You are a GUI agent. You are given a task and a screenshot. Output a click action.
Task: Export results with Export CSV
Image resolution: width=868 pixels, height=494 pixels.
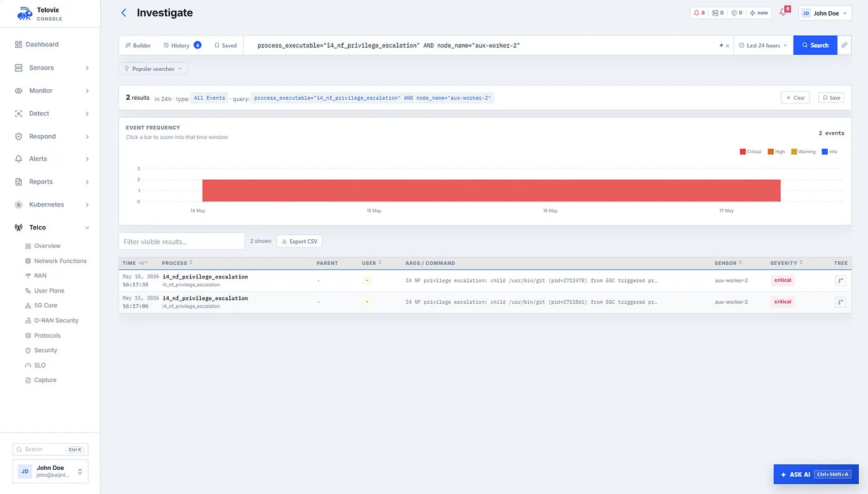click(x=299, y=241)
